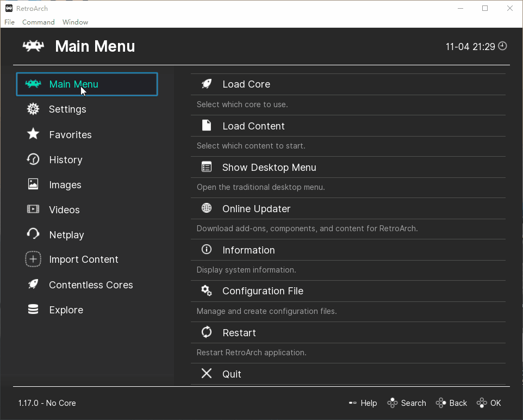The image size is (523, 420).
Task: Open the Window menu
Action: [75, 22]
